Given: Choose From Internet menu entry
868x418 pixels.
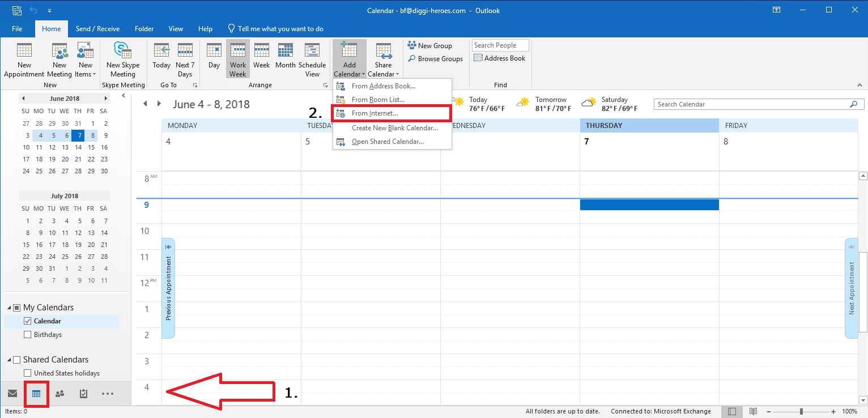Looking at the screenshot, I should click(392, 113).
